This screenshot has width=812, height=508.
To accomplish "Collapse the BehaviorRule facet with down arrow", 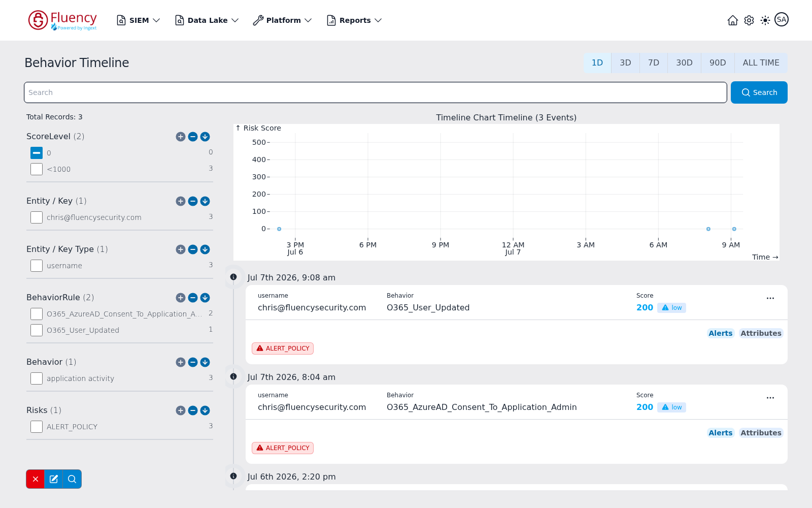I will [x=205, y=298].
